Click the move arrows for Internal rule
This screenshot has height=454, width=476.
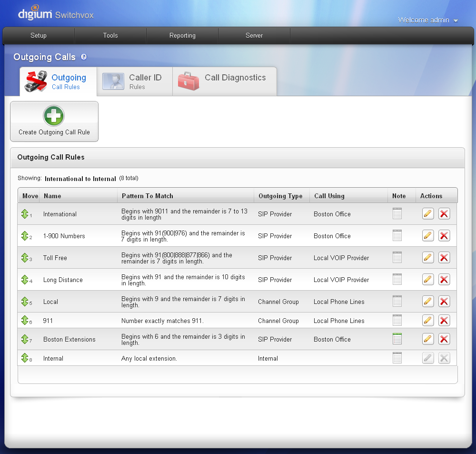(x=25, y=358)
